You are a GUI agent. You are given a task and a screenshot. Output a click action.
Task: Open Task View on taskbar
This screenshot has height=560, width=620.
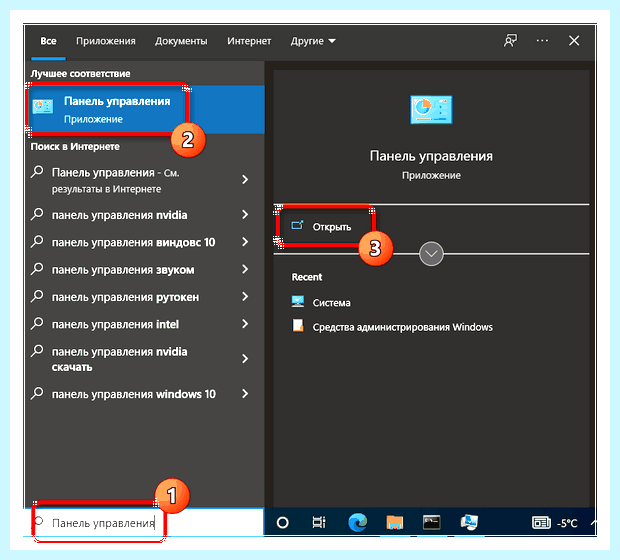click(x=319, y=523)
